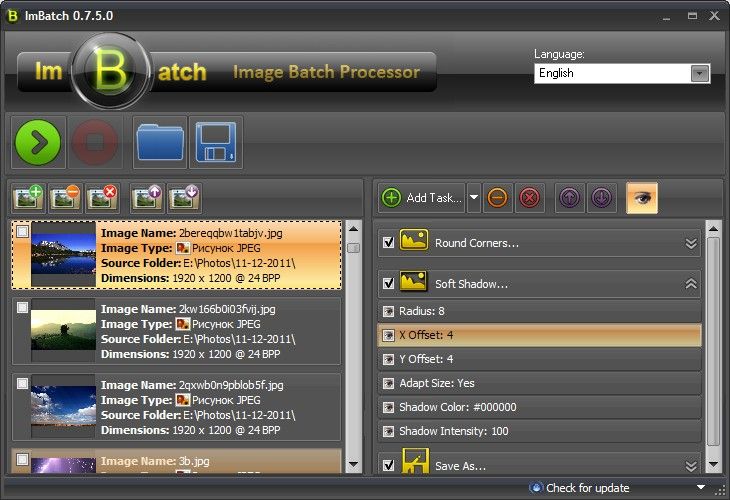The image size is (730, 500).
Task: Click the floppy disk save icon
Action: [x=215, y=142]
